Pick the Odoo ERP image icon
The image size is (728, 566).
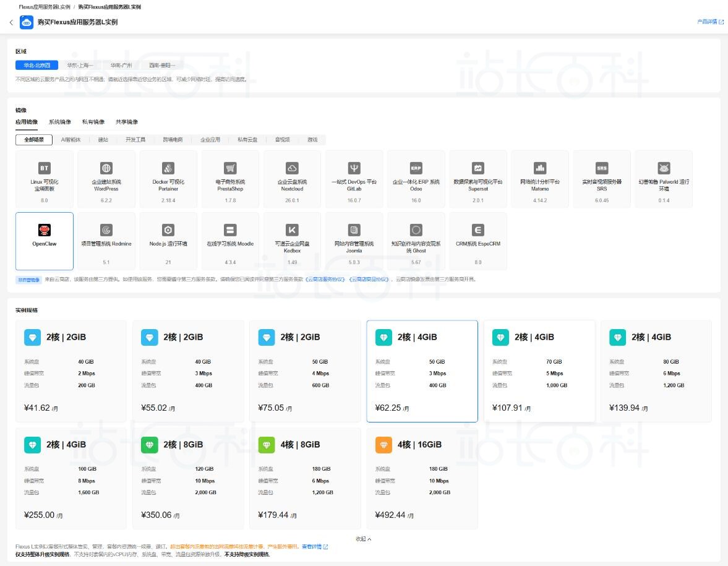[416, 168]
